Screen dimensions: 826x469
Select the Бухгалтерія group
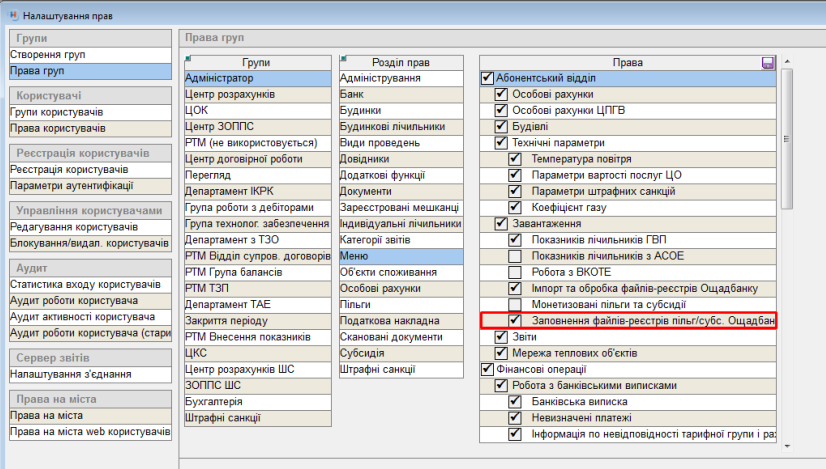pyautogui.click(x=213, y=401)
